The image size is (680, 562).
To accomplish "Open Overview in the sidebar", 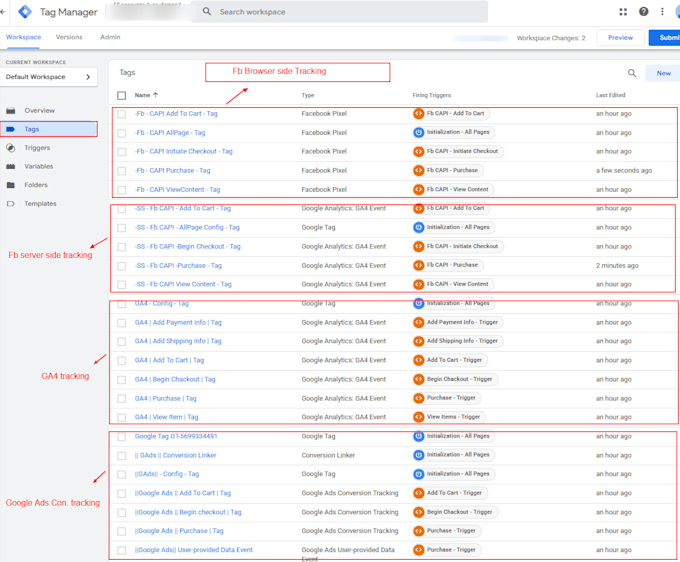I will 39,111.
